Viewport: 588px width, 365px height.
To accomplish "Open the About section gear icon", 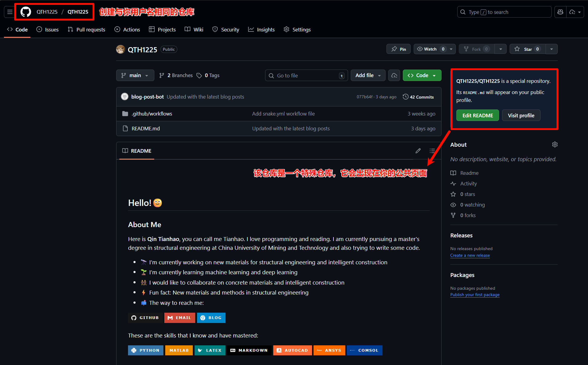I will pyautogui.click(x=555, y=145).
